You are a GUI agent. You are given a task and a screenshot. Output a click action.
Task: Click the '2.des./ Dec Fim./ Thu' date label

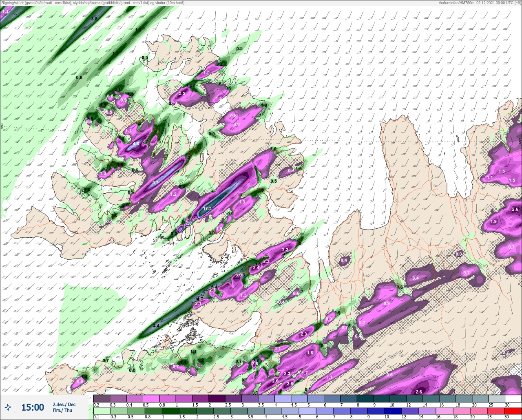[x=64, y=407]
